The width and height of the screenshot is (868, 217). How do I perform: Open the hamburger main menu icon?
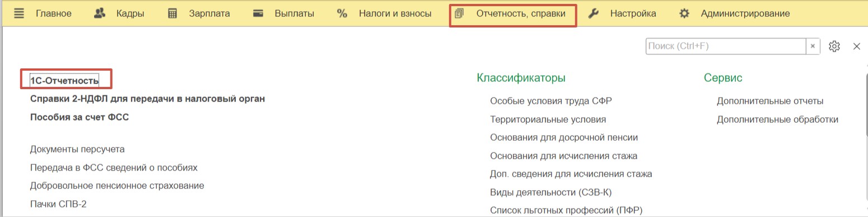(19, 13)
